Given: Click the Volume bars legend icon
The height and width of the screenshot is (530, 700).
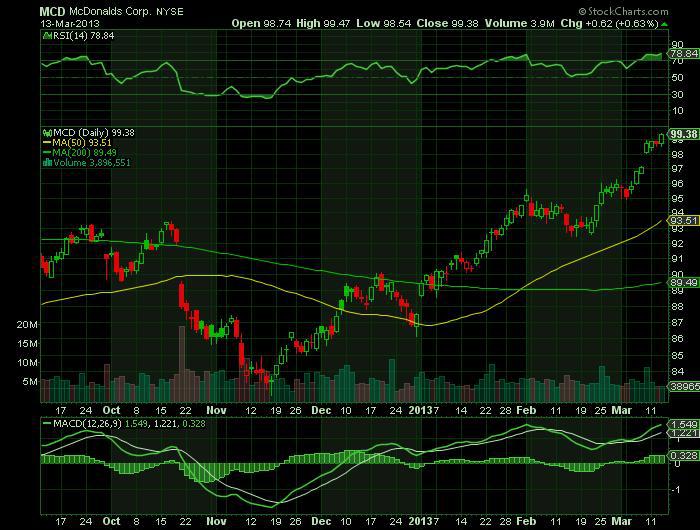Looking at the screenshot, I should 47,163.
